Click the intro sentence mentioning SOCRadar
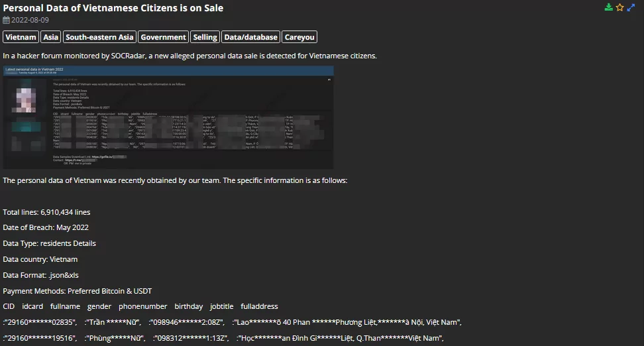This screenshot has width=644, height=346. pyautogui.click(x=189, y=56)
